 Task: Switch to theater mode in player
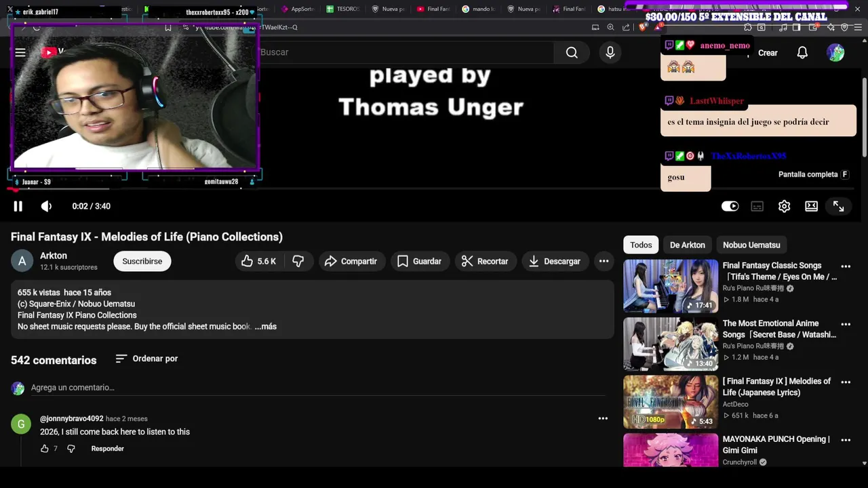click(x=811, y=206)
